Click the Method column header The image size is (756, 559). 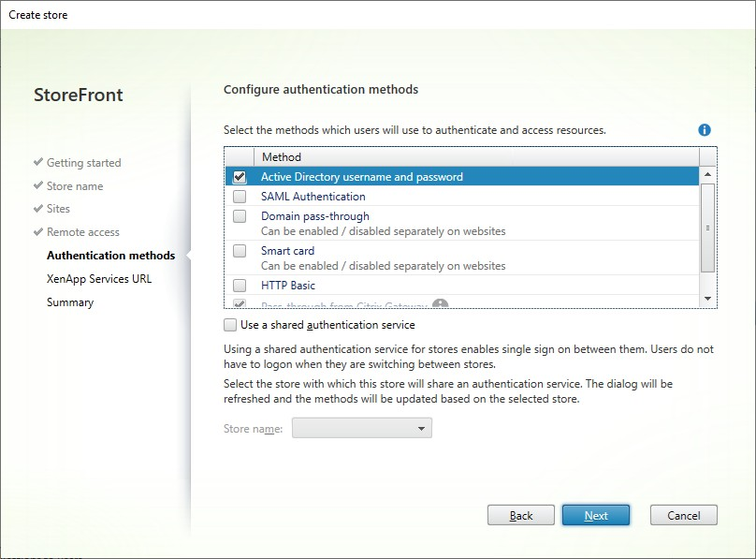coord(281,156)
